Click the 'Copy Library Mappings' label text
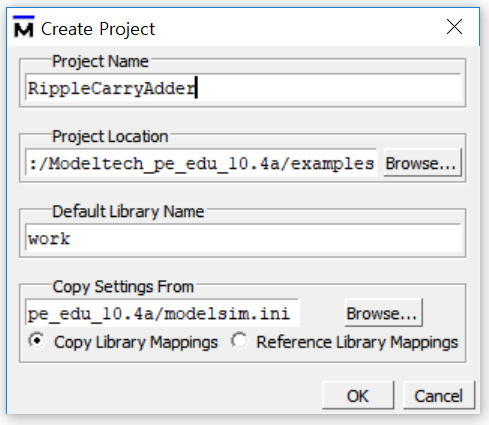Viewport: 489px width, 425px height. pos(136,342)
